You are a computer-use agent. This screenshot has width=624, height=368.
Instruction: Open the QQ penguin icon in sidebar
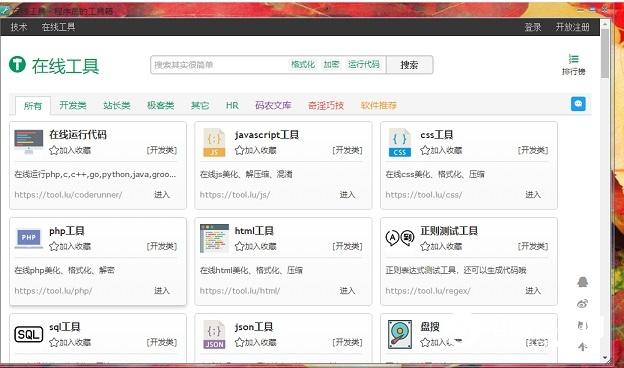click(583, 282)
